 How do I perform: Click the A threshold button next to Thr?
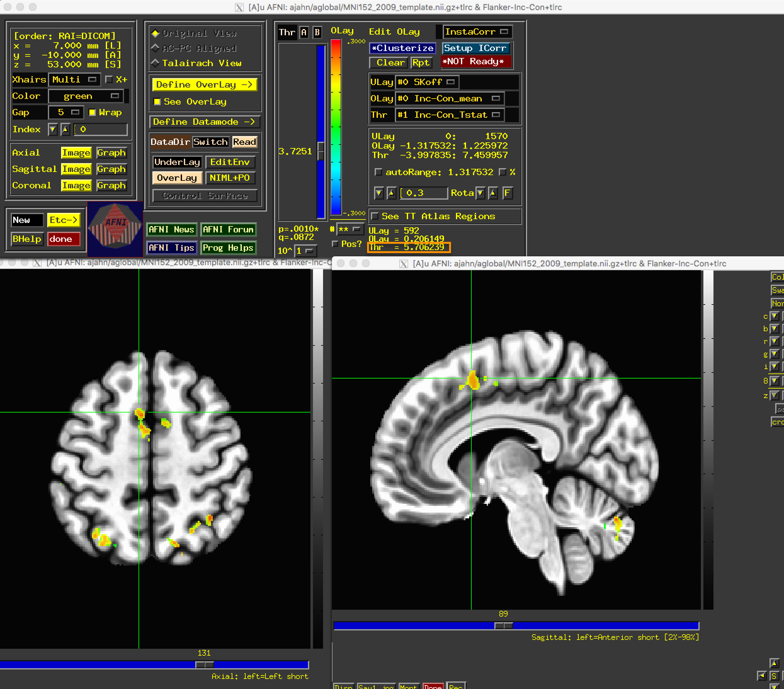304,32
